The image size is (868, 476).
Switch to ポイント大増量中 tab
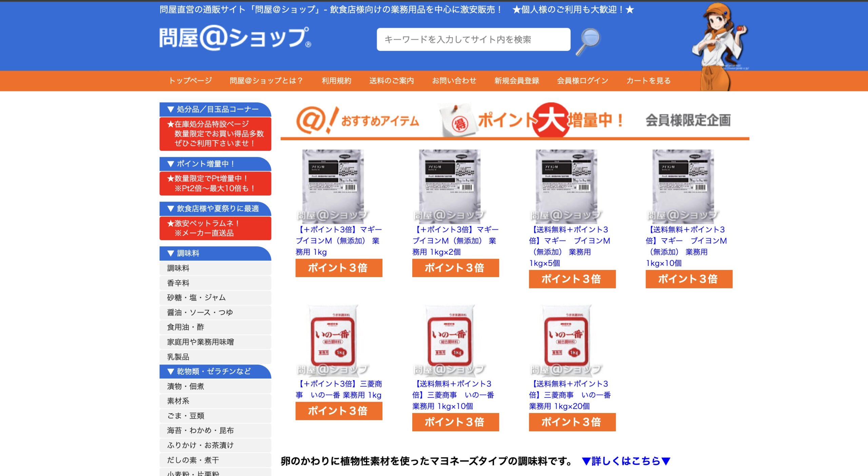tap(532, 121)
